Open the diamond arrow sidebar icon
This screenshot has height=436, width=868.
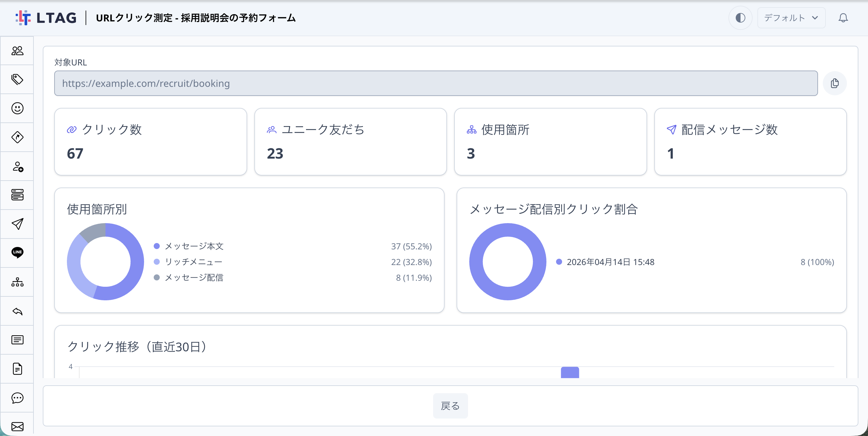click(x=17, y=137)
